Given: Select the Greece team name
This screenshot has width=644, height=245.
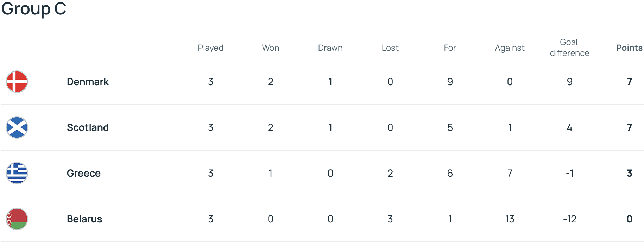Looking at the screenshot, I should click(x=84, y=173).
